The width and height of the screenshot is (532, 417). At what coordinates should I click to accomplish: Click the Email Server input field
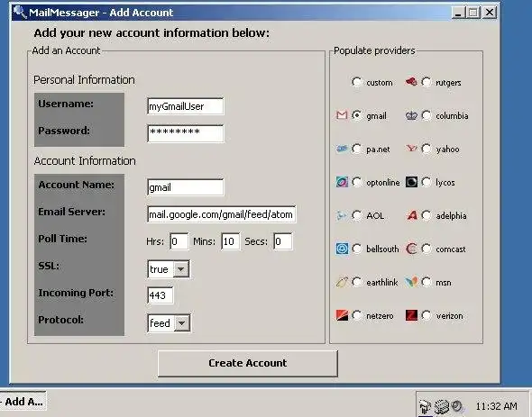pyautogui.click(x=222, y=214)
